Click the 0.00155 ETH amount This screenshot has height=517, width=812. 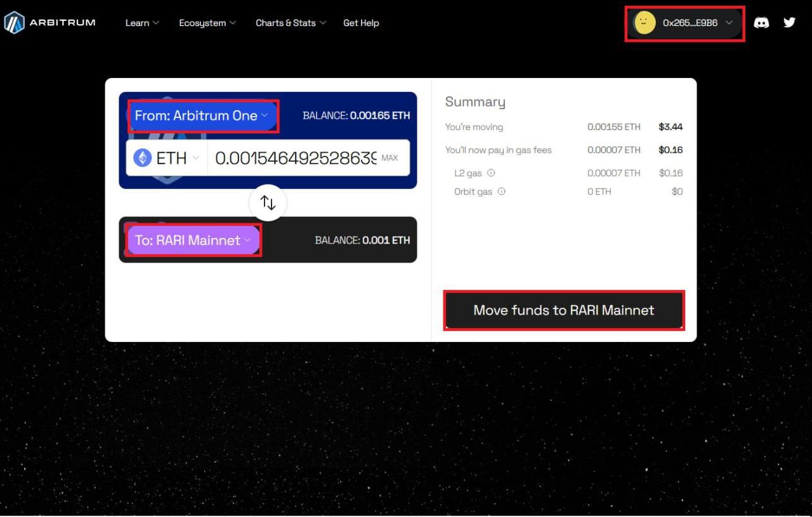[x=613, y=127]
